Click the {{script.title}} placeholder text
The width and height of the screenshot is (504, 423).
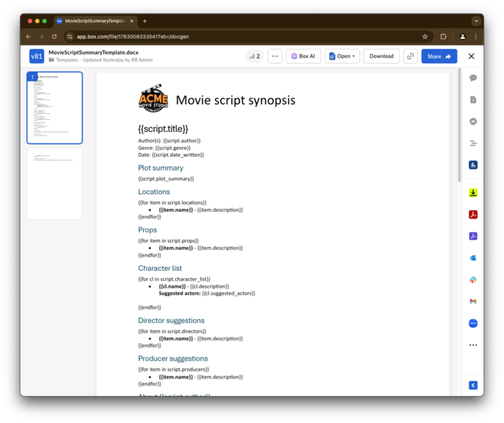(163, 129)
